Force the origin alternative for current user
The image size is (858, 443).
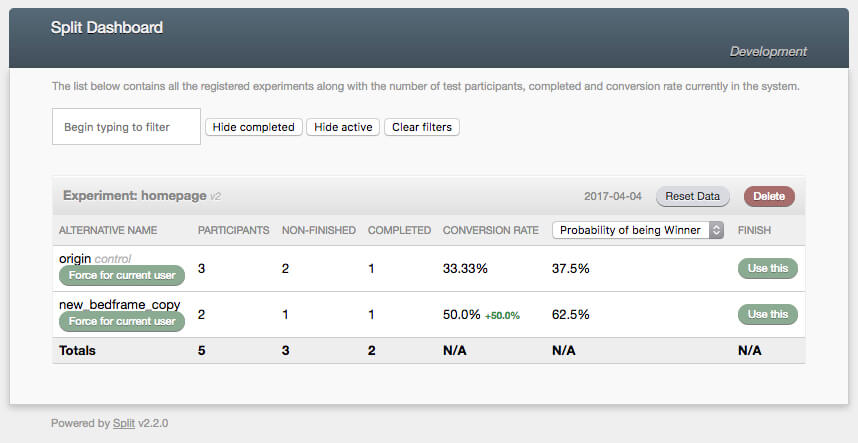coord(122,275)
